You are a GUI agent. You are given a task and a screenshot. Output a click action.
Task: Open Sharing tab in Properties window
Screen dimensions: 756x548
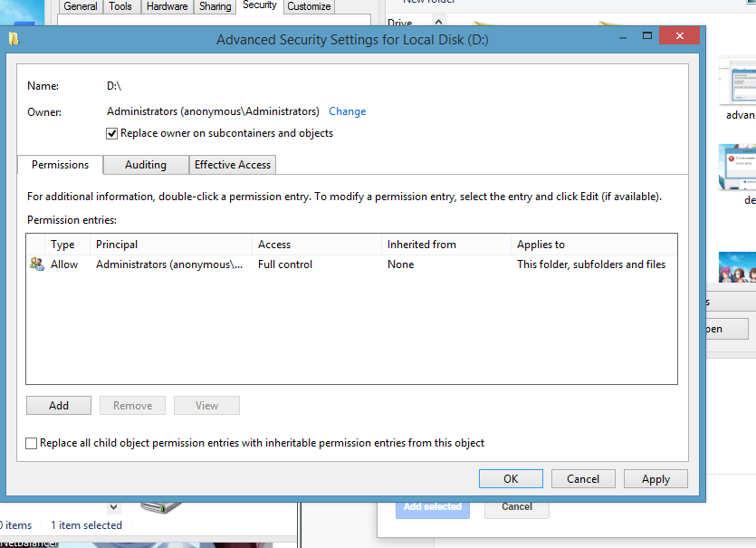click(215, 6)
